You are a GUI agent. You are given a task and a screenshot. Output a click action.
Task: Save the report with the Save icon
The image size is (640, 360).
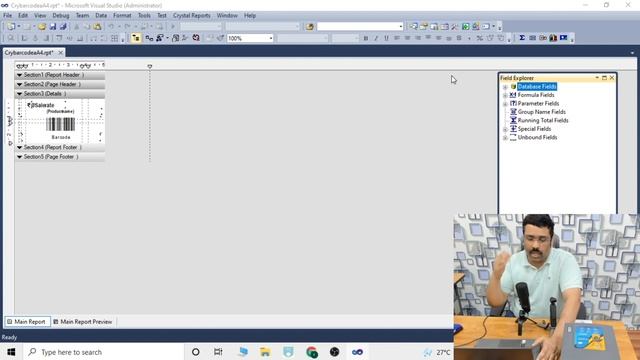53,27
